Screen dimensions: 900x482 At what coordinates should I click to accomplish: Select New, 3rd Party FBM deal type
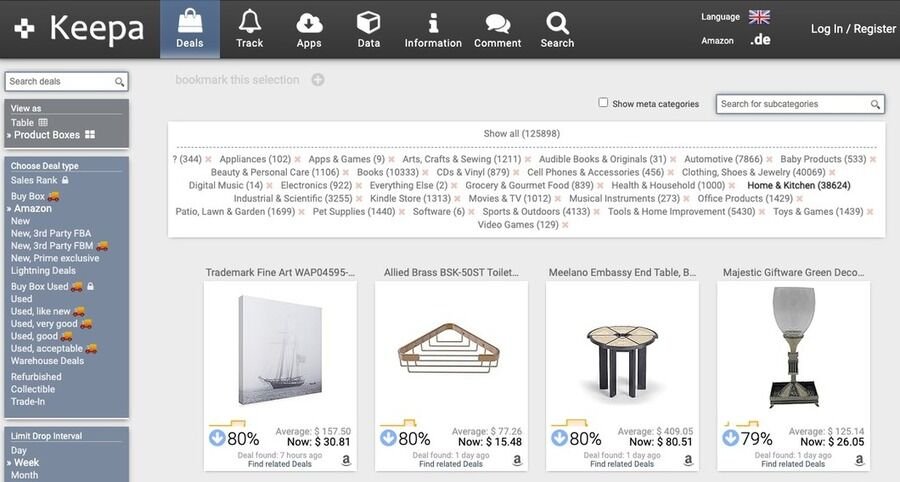[52, 246]
